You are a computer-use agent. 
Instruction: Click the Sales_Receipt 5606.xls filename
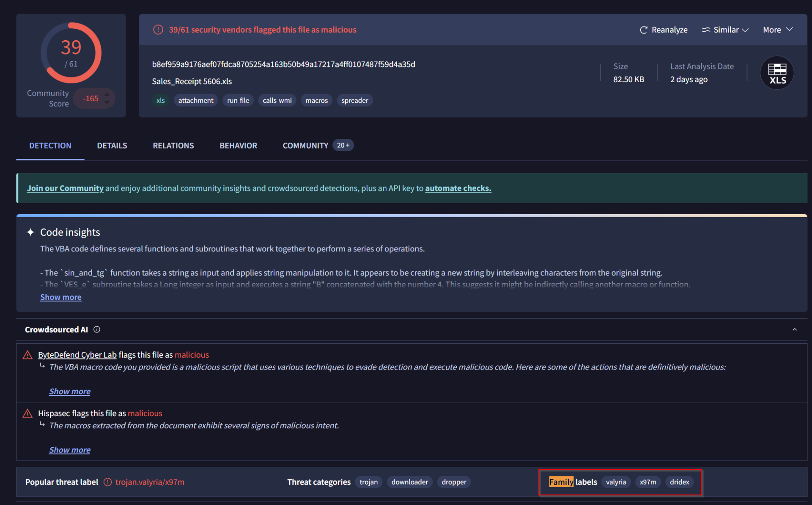tap(192, 81)
